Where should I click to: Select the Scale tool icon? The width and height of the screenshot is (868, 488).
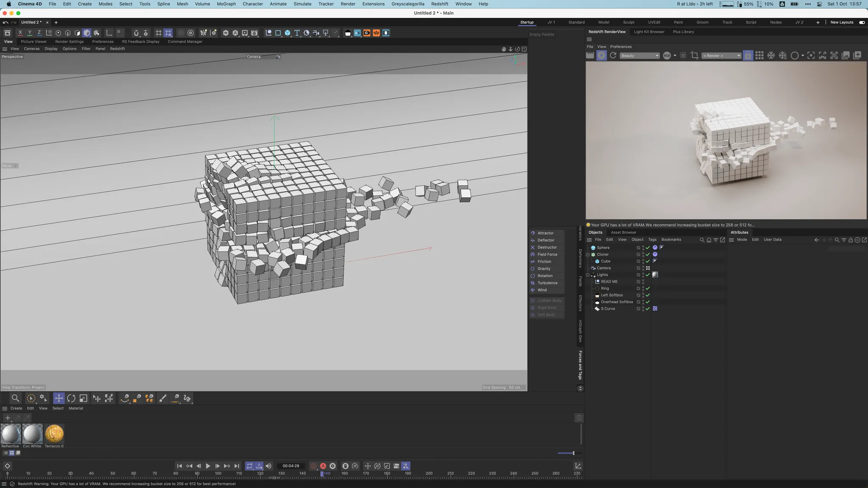tap(83, 398)
